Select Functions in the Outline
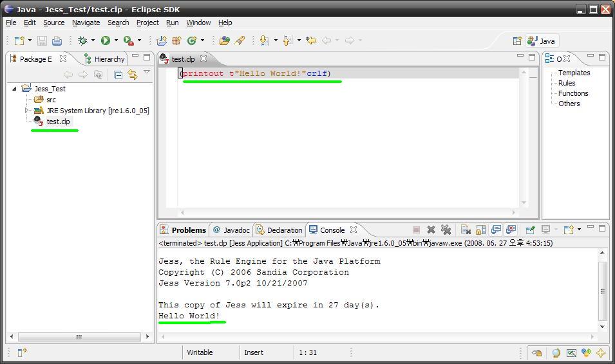This screenshot has width=615, height=364. pyautogui.click(x=573, y=93)
